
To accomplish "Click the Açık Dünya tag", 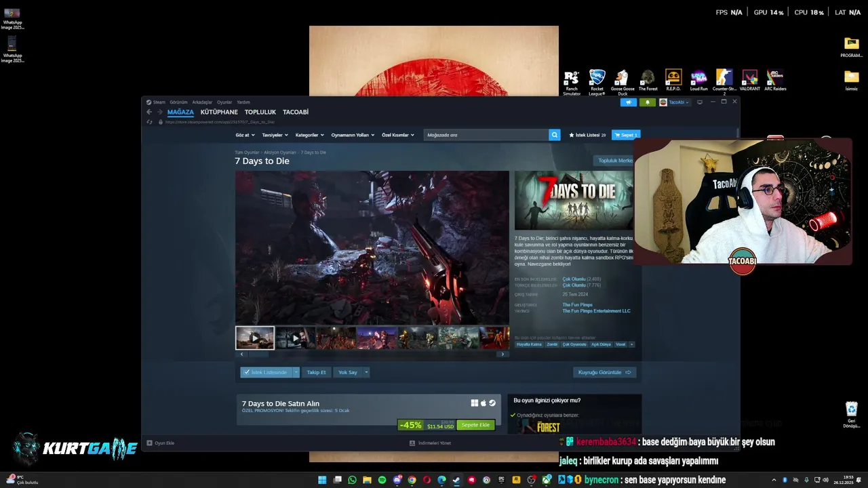I will point(601,344).
